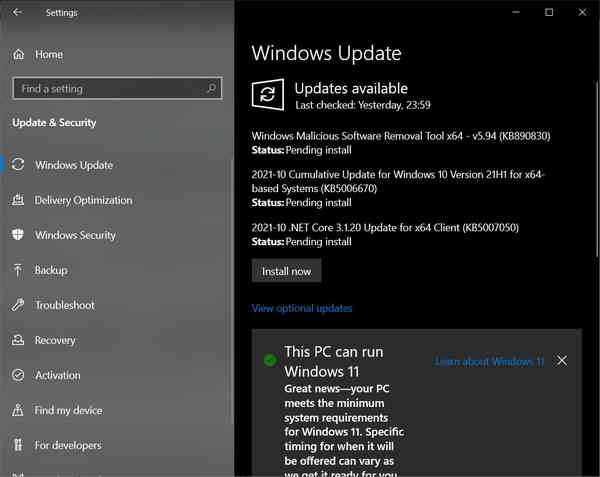Open View optional updates link
This screenshot has height=477, width=600.
point(302,308)
